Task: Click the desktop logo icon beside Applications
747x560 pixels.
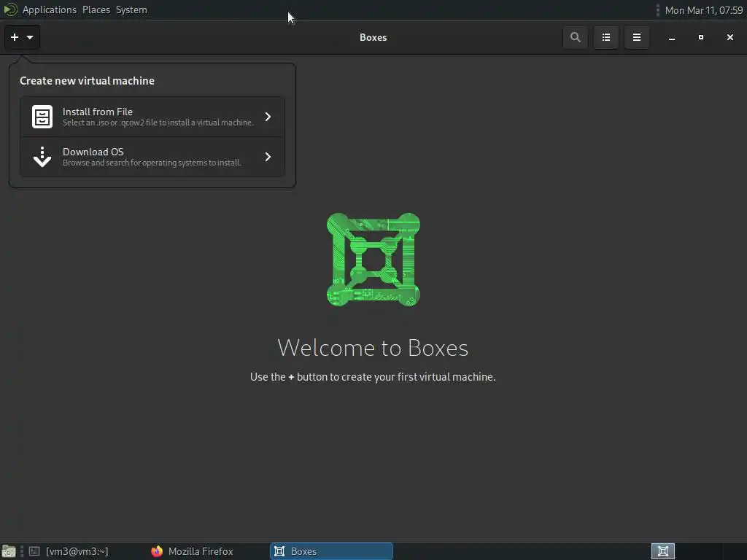Action: [x=10, y=9]
